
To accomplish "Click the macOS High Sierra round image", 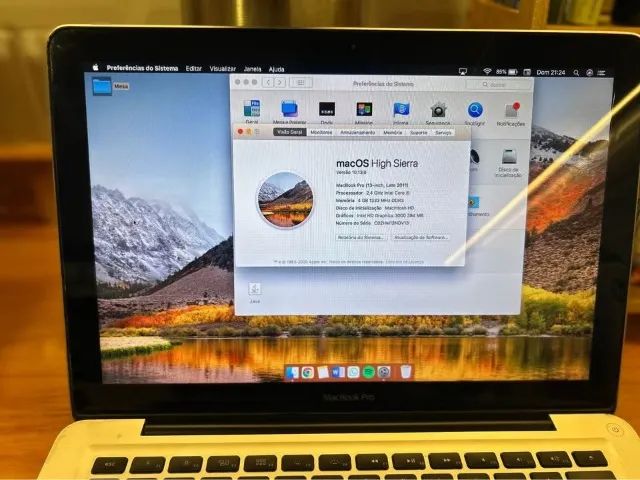I will coord(285,199).
